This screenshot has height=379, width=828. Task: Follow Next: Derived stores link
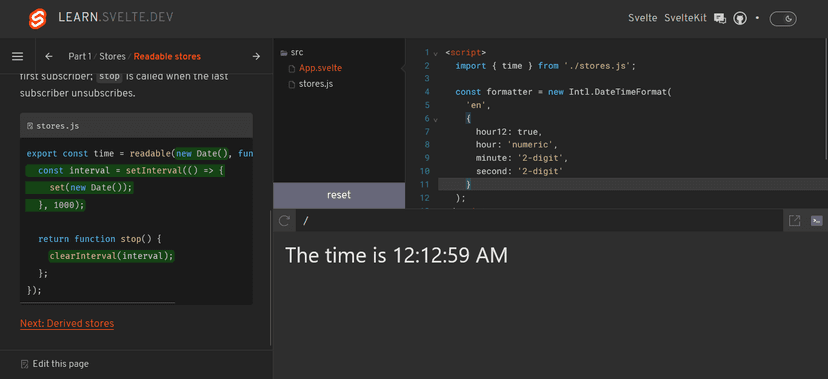pos(67,323)
